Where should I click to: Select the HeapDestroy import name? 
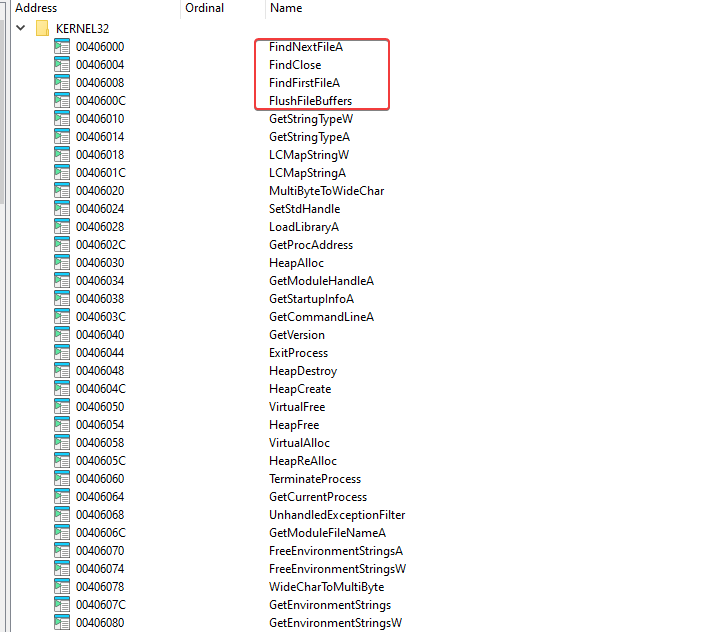[303, 371]
